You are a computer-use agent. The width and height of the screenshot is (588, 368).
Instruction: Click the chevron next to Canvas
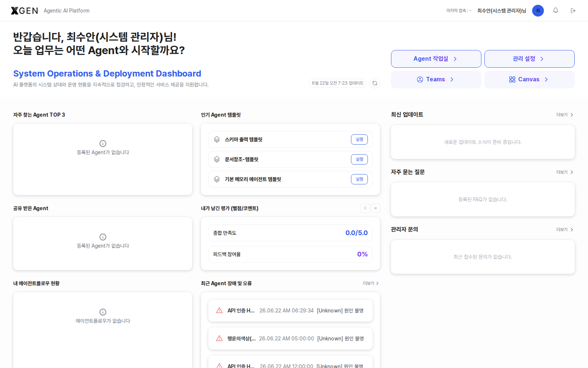coord(546,79)
